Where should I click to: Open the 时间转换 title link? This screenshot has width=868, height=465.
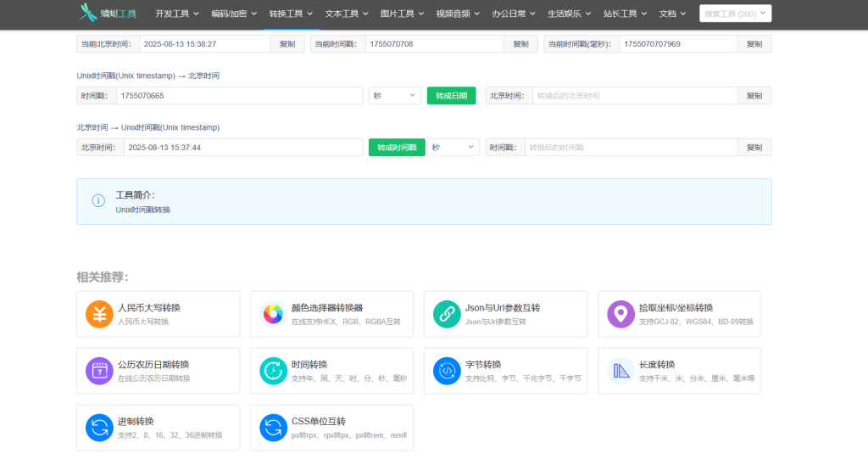[x=309, y=364]
